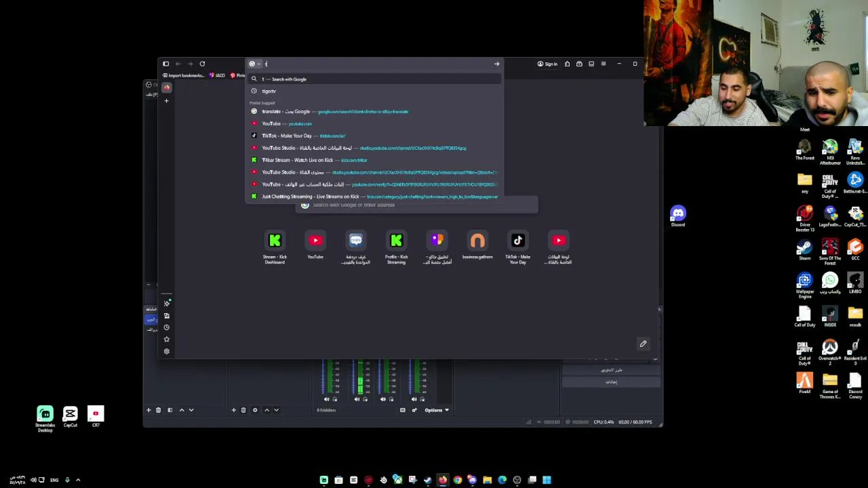Click the Go arrow in the address bar
This screenshot has height=488, width=868.
click(496, 64)
